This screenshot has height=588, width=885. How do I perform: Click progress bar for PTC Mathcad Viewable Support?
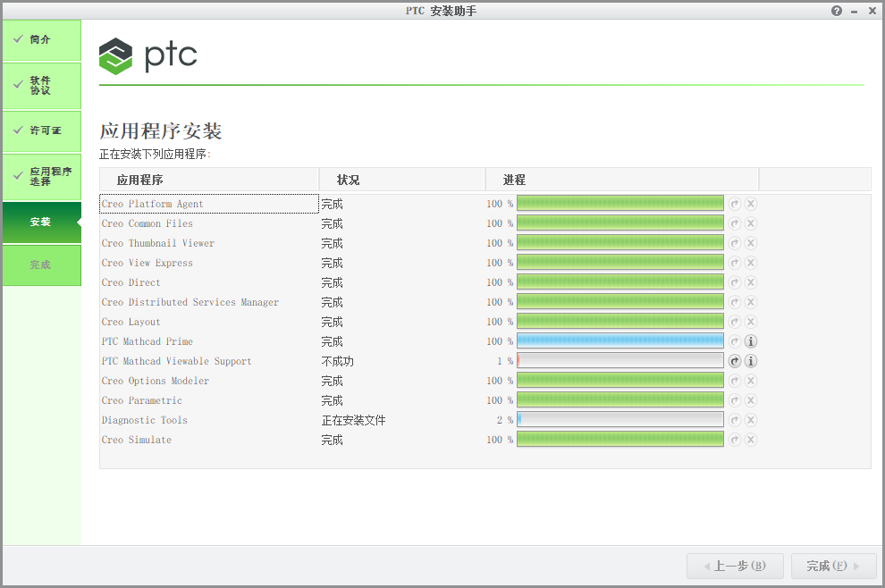620,361
